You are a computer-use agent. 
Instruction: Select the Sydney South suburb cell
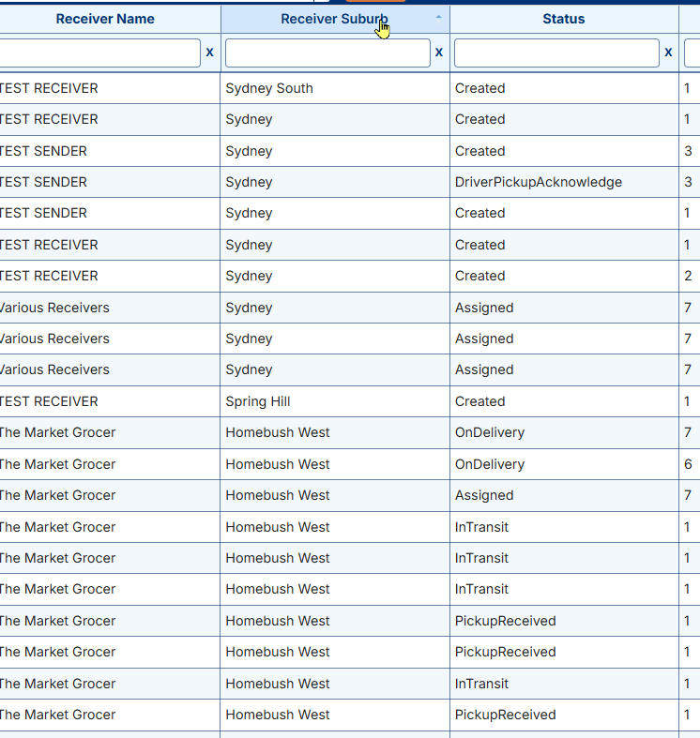pos(269,88)
